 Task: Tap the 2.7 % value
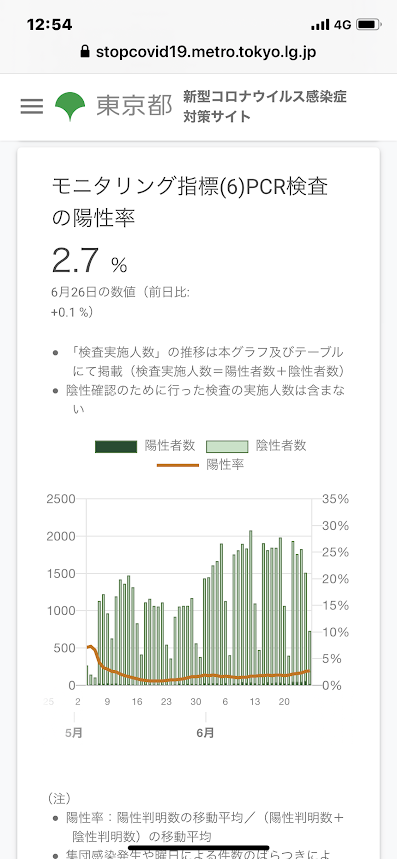[90, 261]
